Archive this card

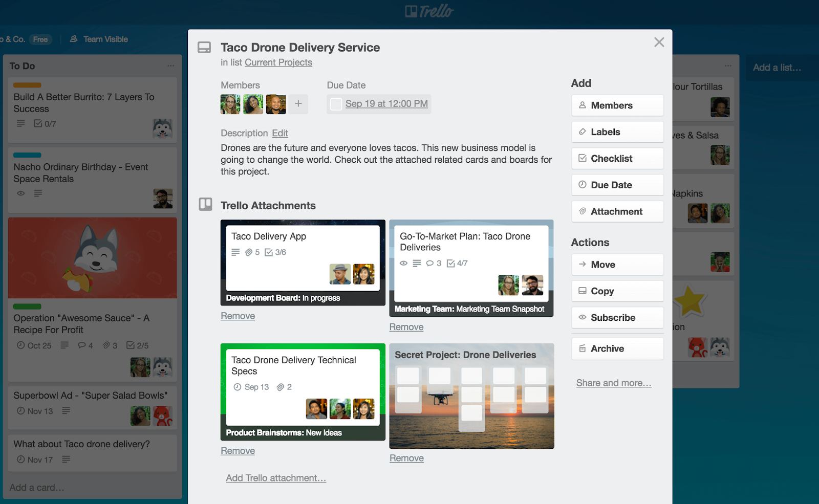[x=617, y=348]
